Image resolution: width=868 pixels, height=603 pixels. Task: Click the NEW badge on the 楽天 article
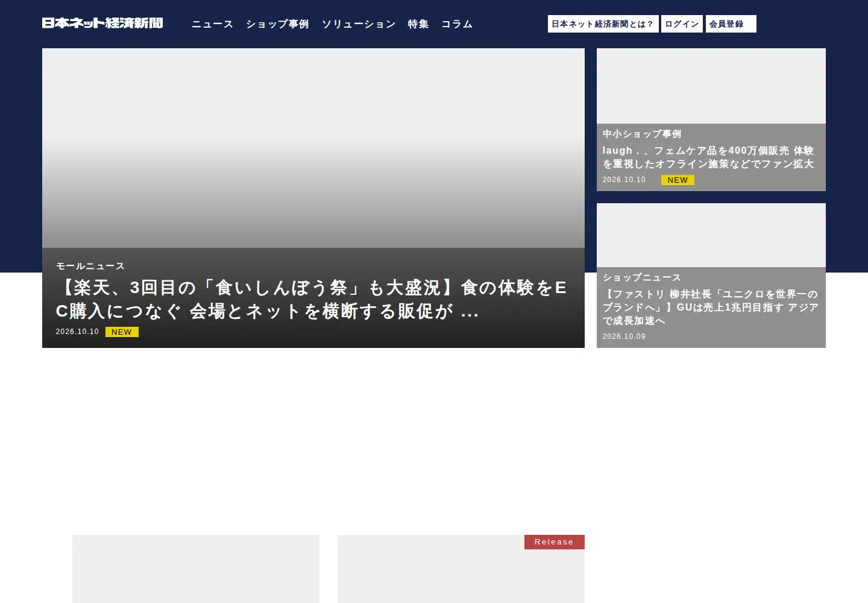(x=122, y=332)
